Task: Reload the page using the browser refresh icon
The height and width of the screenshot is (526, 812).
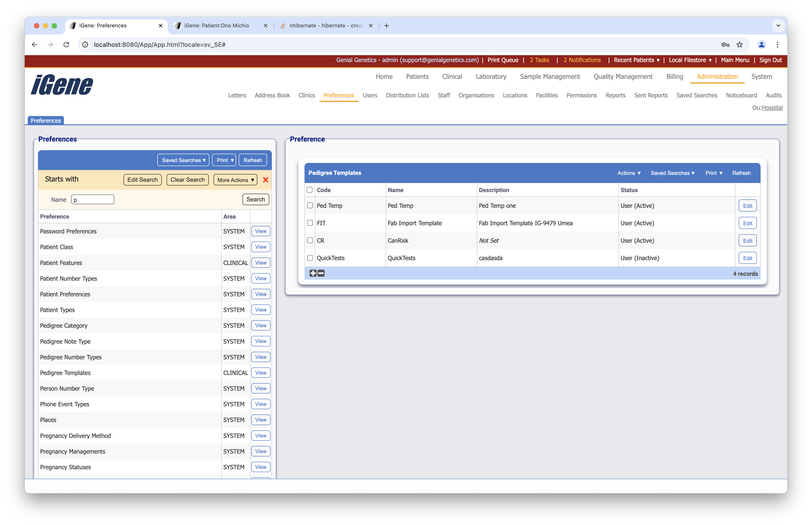Action: pyautogui.click(x=66, y=45)
